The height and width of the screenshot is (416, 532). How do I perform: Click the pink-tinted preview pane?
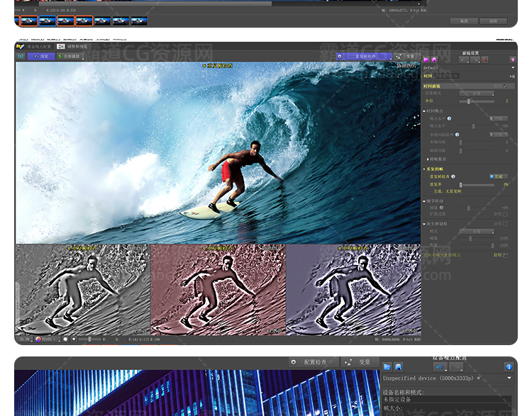click(x=218, y=290)
